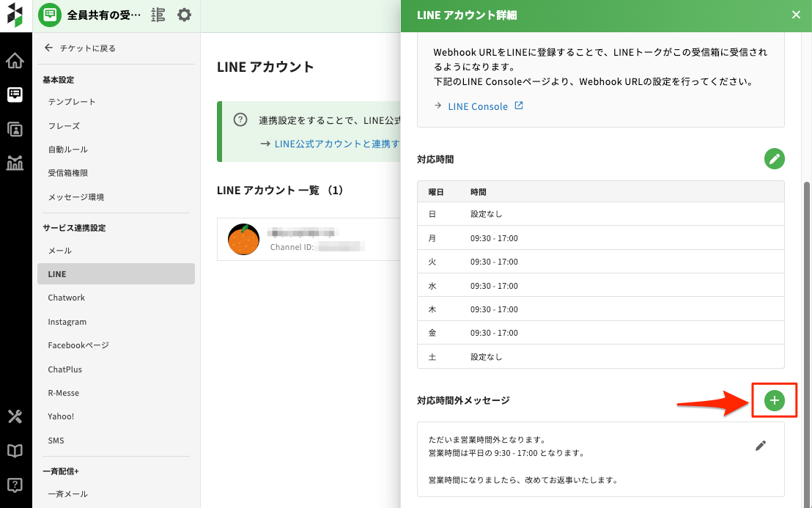Screen dimensions: 812x508
Task: Click the 月 row time 09:30 - 17:00
Action: tap(494, 238)
